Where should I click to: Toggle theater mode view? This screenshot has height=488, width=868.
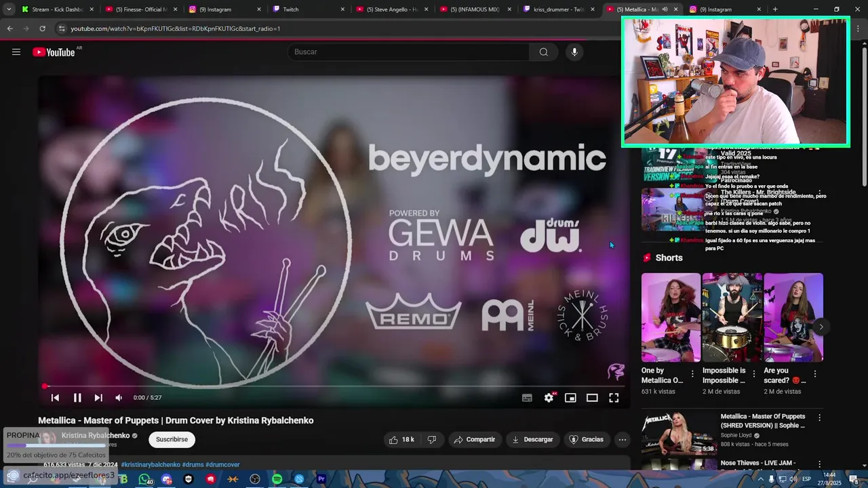[592, 398]
